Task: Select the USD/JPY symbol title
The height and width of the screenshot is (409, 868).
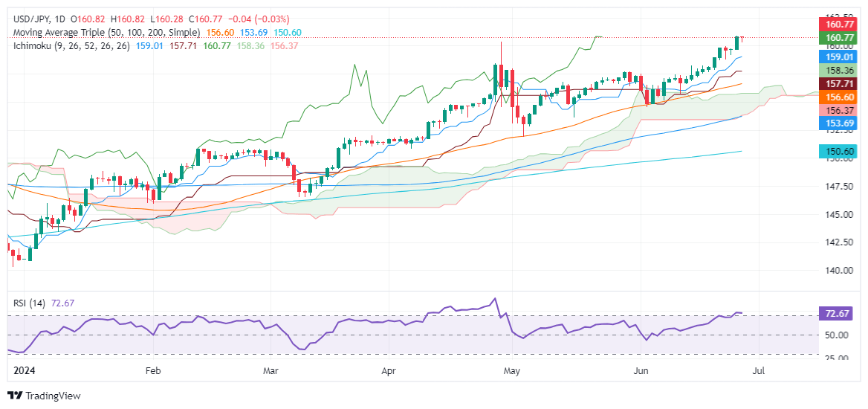Action: coord(33,19)
